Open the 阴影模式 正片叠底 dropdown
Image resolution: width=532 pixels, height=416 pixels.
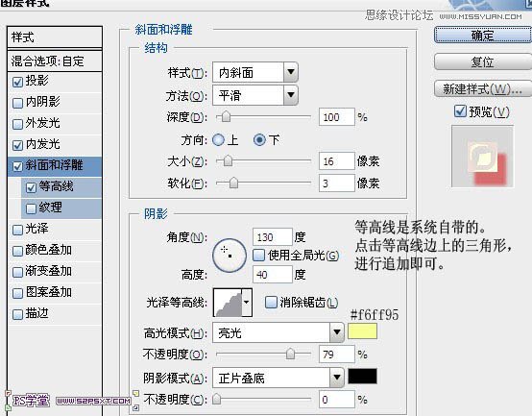click(x=278, y=378)
